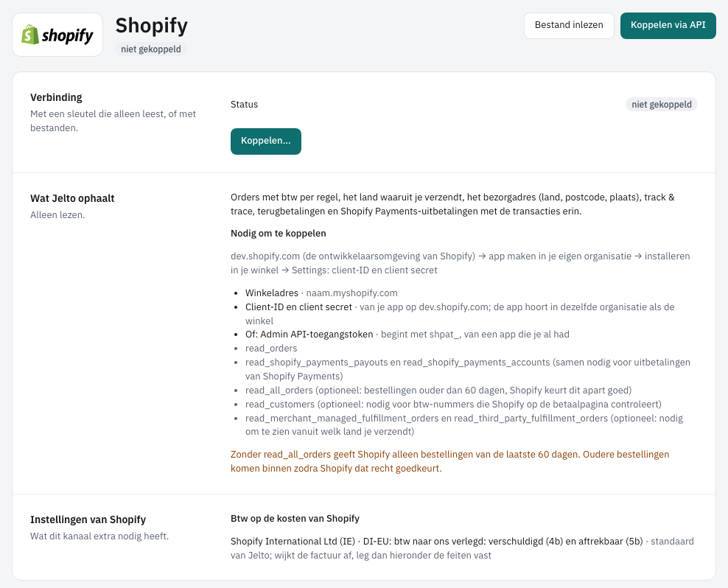728x588 pixels.
Task: Click the read_all_orders optional scope item
Action: click(438, 390)
